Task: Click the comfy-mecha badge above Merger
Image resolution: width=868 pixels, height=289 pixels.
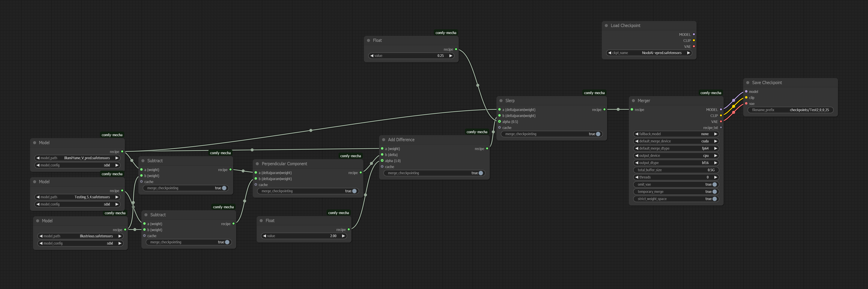Action: coord(711,93)
